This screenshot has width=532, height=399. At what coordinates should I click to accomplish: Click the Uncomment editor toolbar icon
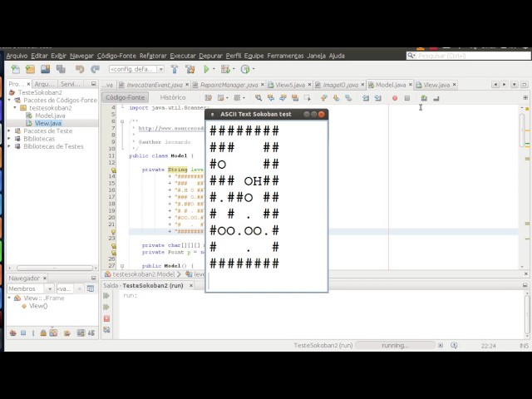(x=436, y=98)
